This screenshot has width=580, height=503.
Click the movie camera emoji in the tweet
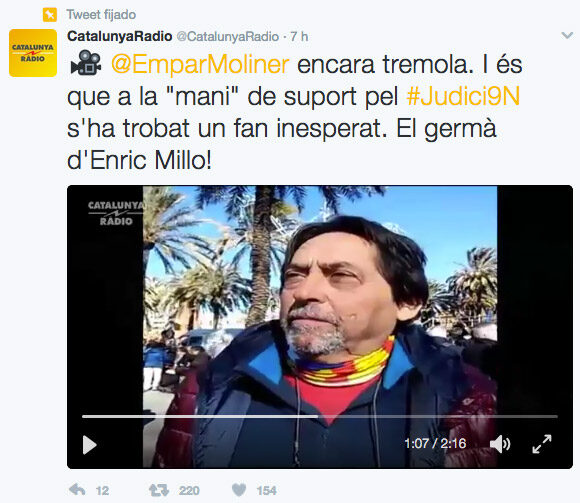(86, 63)
